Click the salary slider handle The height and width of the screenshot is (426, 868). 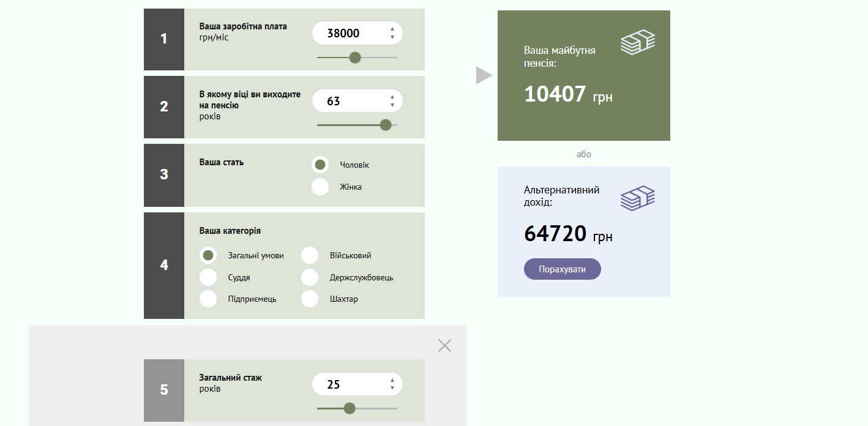354,58
